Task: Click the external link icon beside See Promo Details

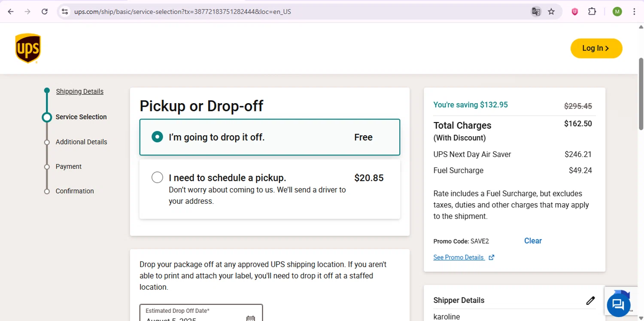Action: pyautogui.click(x=491, y=257)
